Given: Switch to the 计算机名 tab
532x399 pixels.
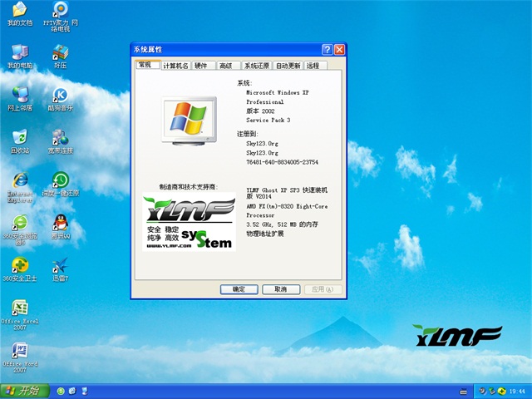Looking at the screenshot, I should click(x=175, y=66).
